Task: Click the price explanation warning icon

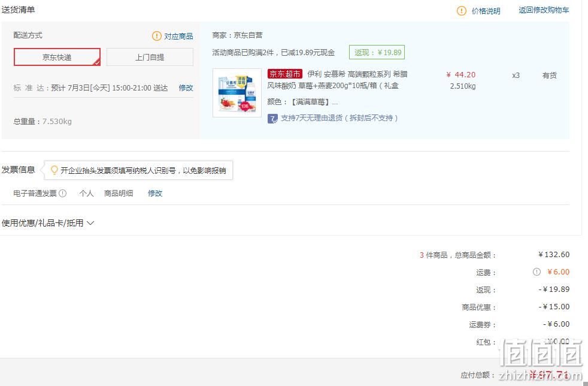Action: [x=461, y=11]
